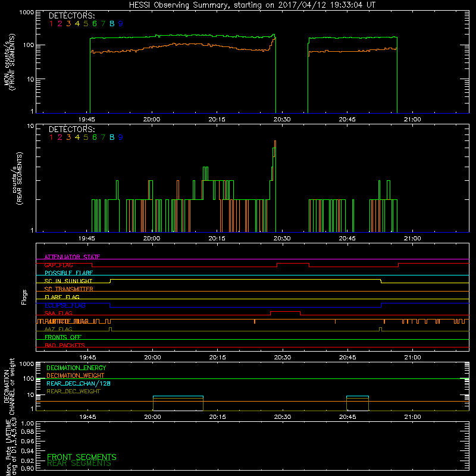Click '21:00' tick under the decimation panel
Image resolution: width=476 pixels, height=476 pixels.
(412, 417)
